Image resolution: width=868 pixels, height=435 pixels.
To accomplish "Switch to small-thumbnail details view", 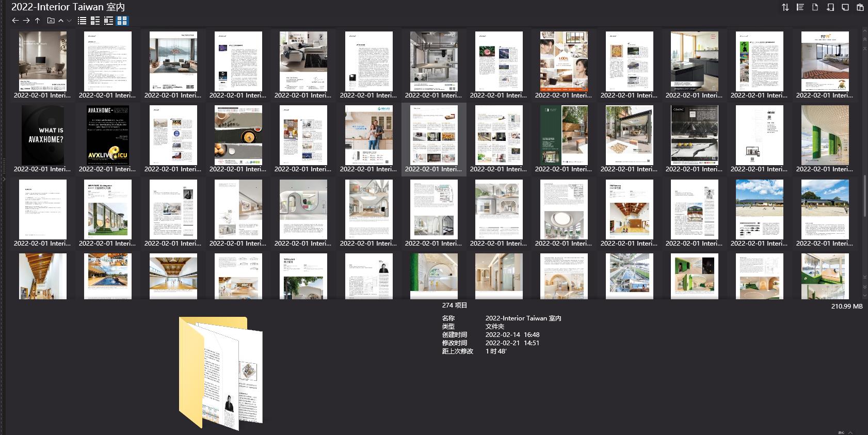I will pyautogui.click(x=95, y=21).
